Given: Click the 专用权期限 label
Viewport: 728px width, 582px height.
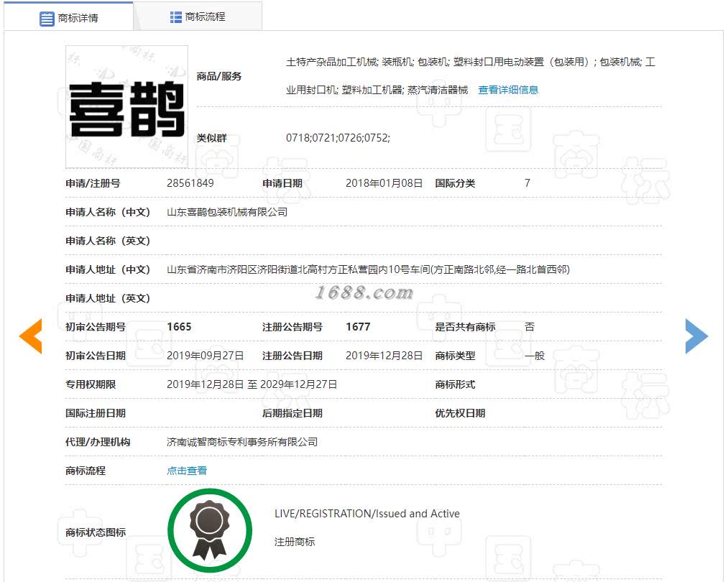Looking at the screenshot, I should tap(91, 384).
